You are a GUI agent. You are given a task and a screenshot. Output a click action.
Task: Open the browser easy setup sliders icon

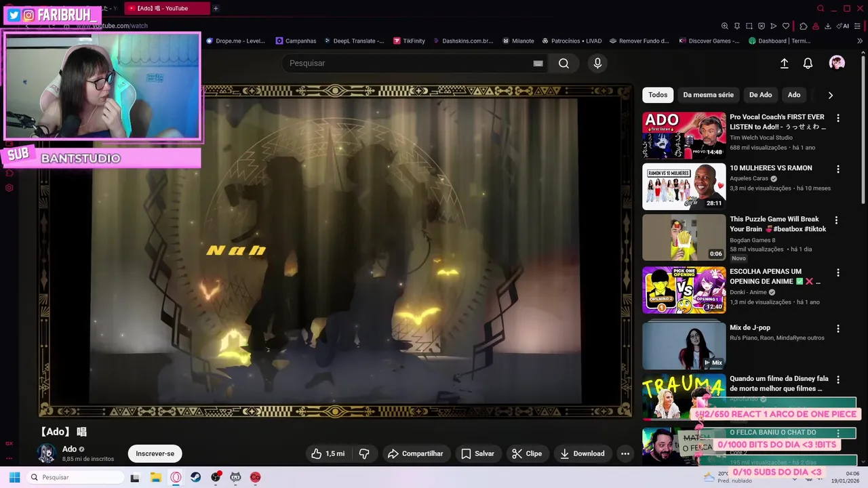(857, 26)
